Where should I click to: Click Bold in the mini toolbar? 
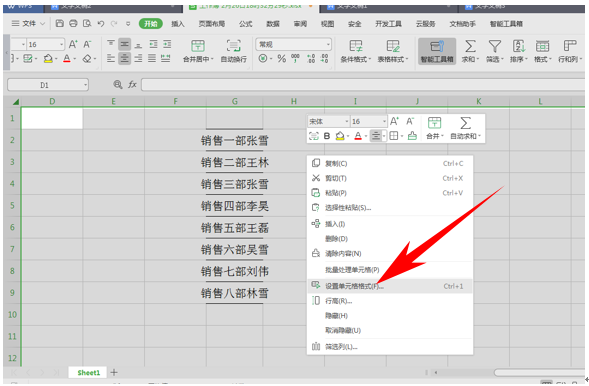pyautogui.click(x=327, y=136)
